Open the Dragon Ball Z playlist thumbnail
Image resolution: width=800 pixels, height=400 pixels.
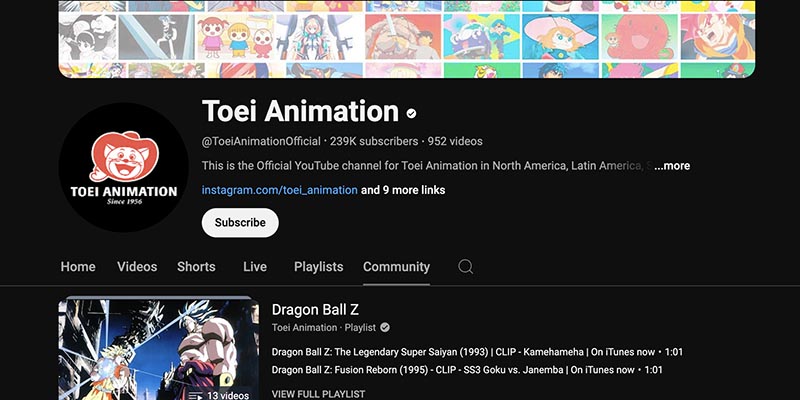tap(159, 349)
